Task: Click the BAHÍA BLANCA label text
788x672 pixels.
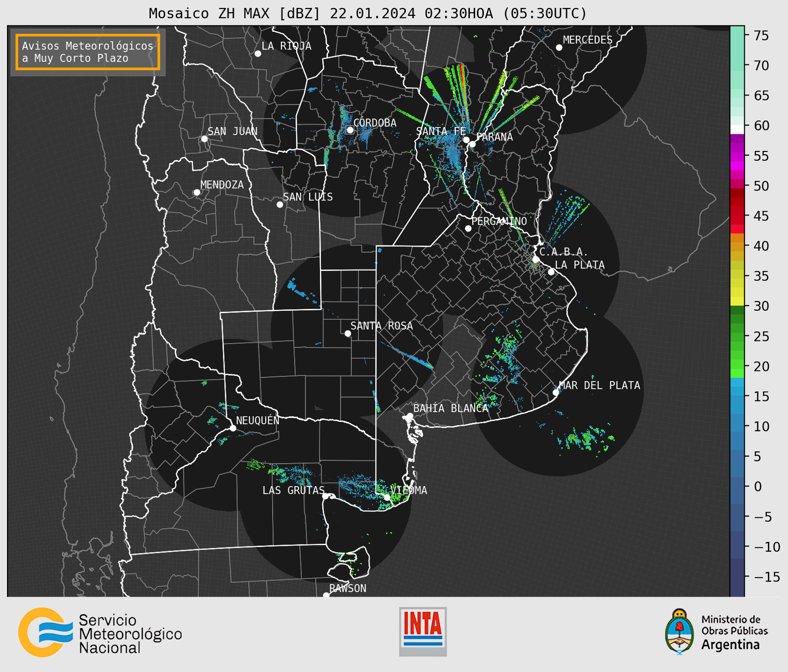Action: [451, 408]
